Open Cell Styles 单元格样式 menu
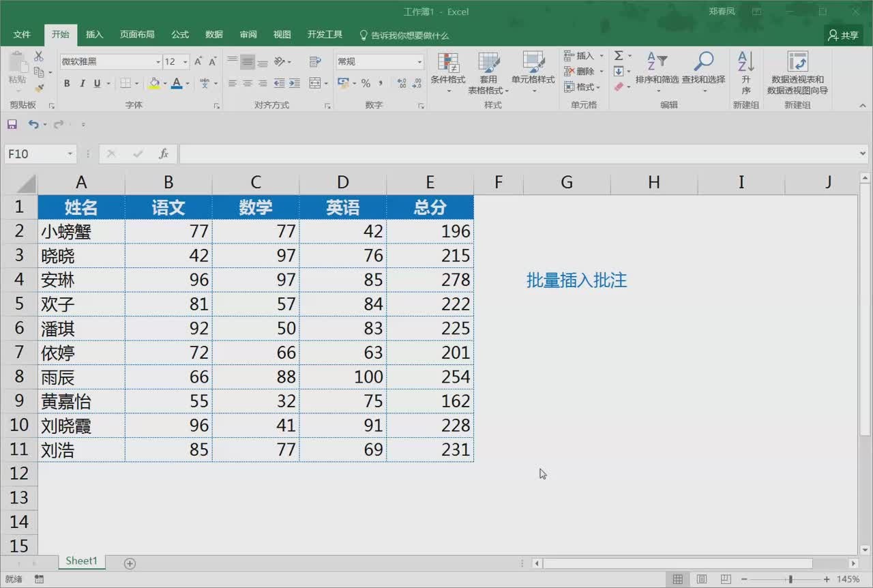Viewport: 873px width, 588px height. pos(533,72)
